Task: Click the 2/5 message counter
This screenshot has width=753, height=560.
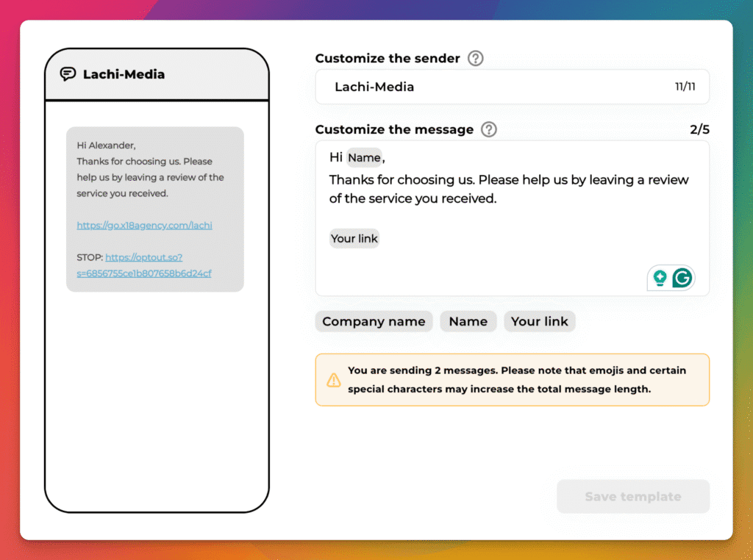Action: (700, 129)
